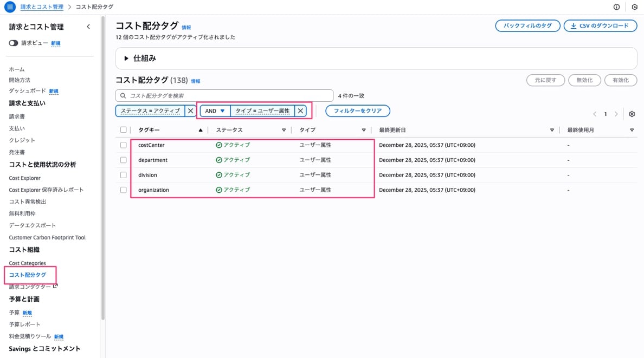Go to Cost Categories in sidebar
Image resolution: width=644 pixels, height=358 pixels.
click(x=28, y=263)
